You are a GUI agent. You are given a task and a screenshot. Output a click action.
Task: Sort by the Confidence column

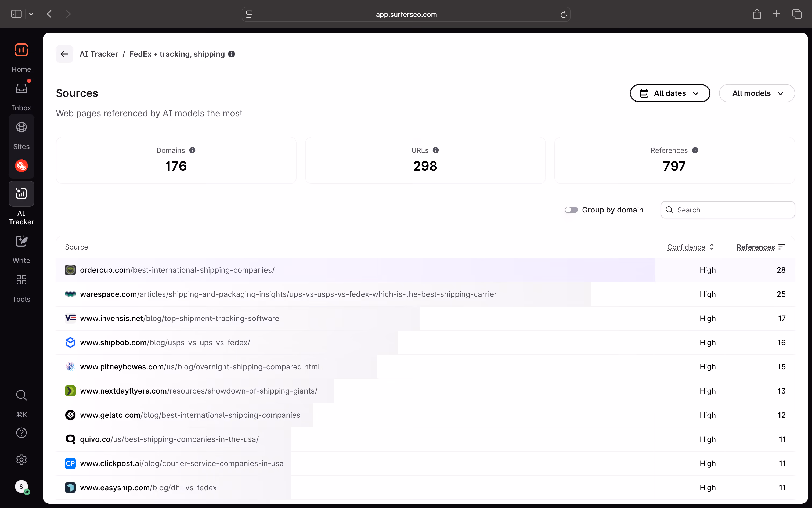tap(690, 247)
